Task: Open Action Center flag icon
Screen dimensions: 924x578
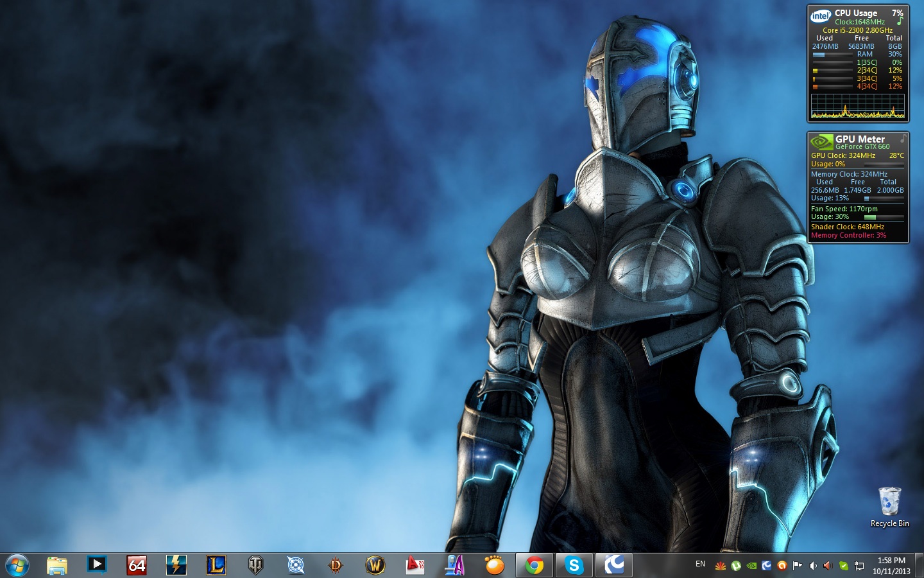Action: (x=798, y=566)
